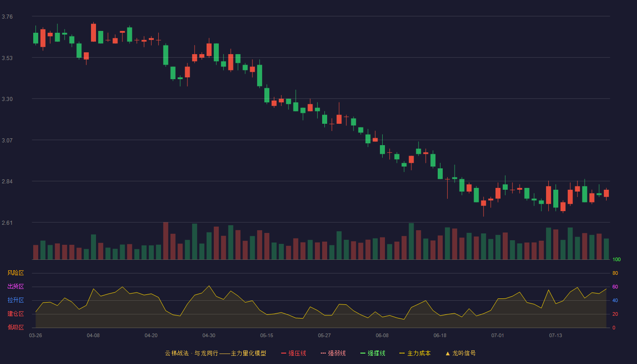This screenshot has height=364, width=637.
Task: Click the 80 value on right axis
Action: (x=615, y=273)
